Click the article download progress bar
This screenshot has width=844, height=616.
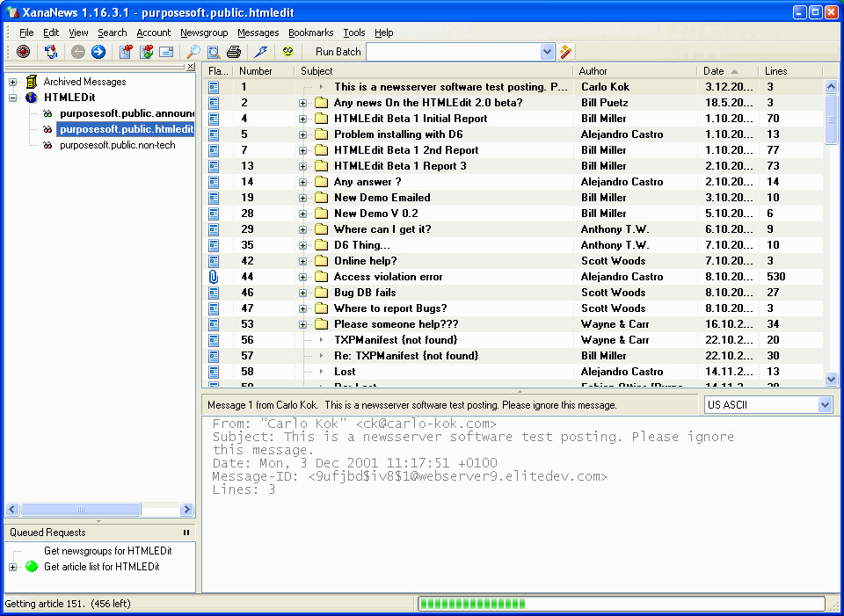(x=622, y=604)
